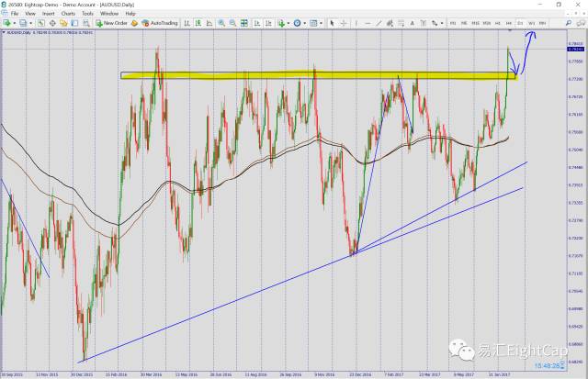Image resolution: width=588 pixels, height=379 pixels.
Task: Click the current price label on price scale
Action: point(576,49)
